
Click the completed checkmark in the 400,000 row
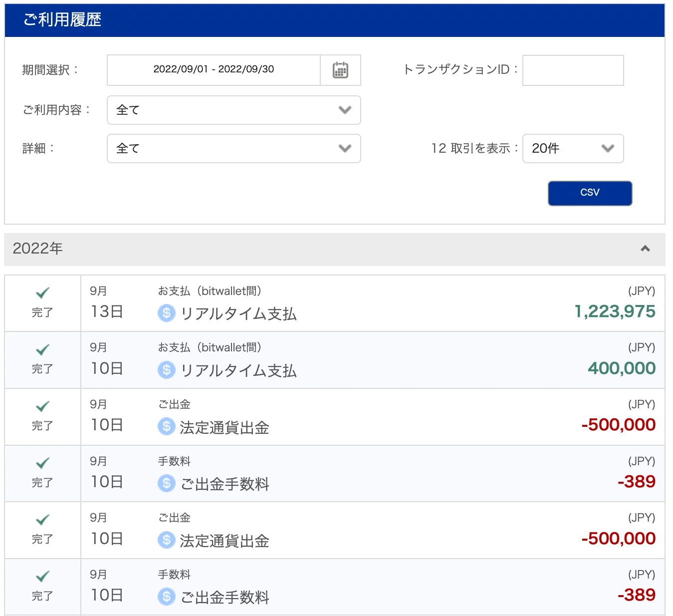tap(42, 349)
